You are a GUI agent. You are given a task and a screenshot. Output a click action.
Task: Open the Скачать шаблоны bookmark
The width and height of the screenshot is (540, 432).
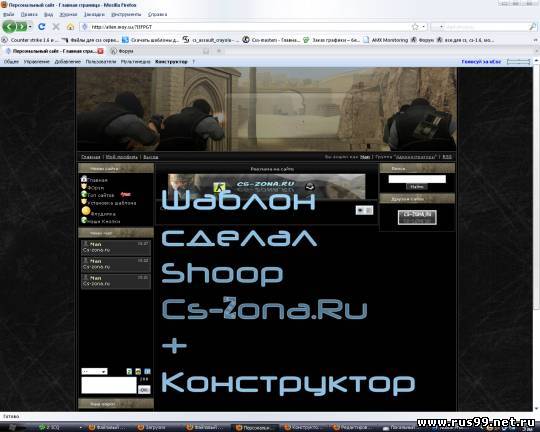pyautogui.click(x=151, y=40)
